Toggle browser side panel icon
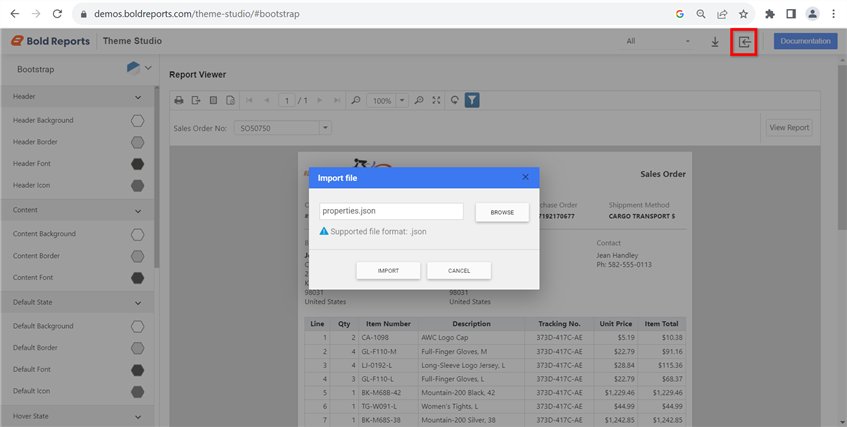Screen dimensions: 847x427 [x=791, y=14]
